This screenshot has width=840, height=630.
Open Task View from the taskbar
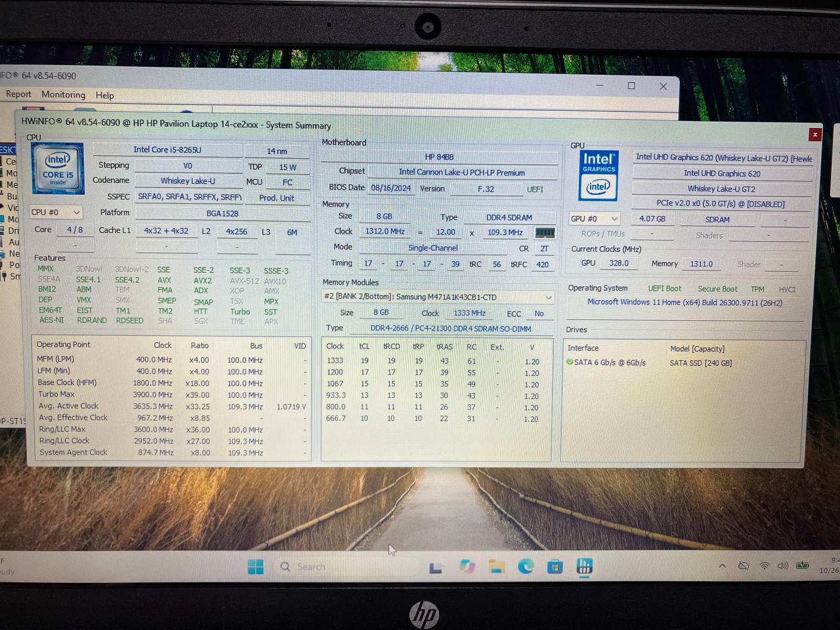tap(435, 567)
